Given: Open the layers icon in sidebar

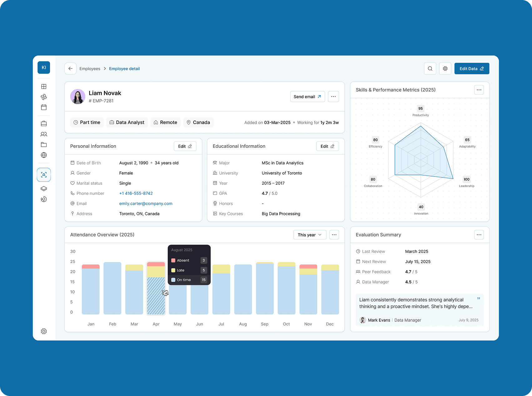Looking at the screenshot, I should 44,189.
